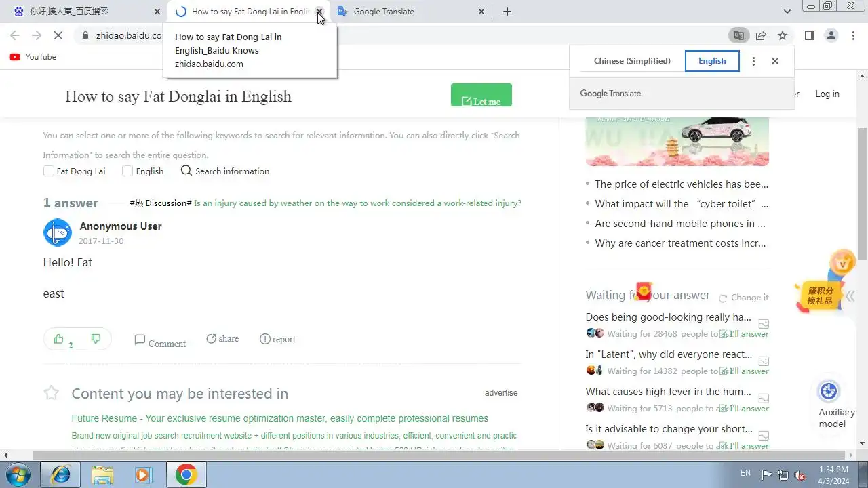This screenshot has height=488, width=868.
Task: Click the thumbs up icon on answer
Action: pos(58,339)
